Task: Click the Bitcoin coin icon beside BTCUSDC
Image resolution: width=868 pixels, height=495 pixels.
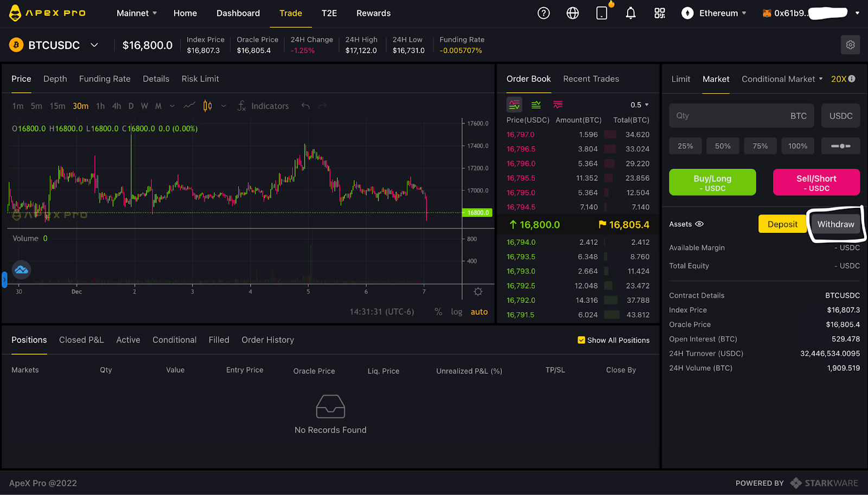Action: 16,45
